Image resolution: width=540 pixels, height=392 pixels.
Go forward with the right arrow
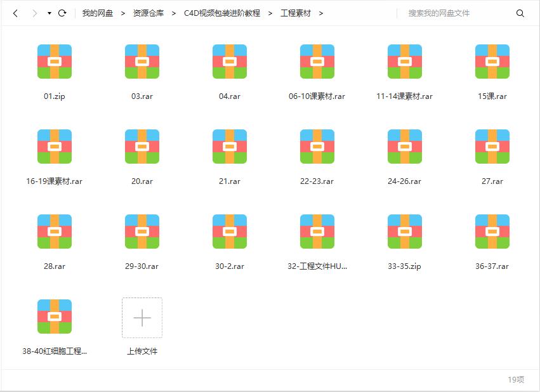(x=34, y=13)
